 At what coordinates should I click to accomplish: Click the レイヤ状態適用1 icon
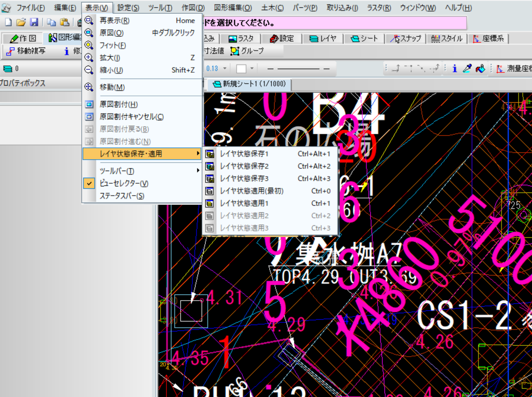click(x=210, y=203)
